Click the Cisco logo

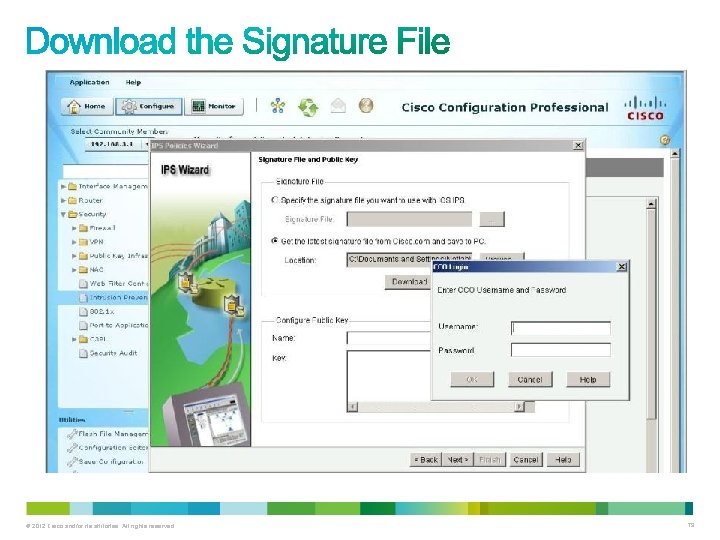[x=645, y=108]
